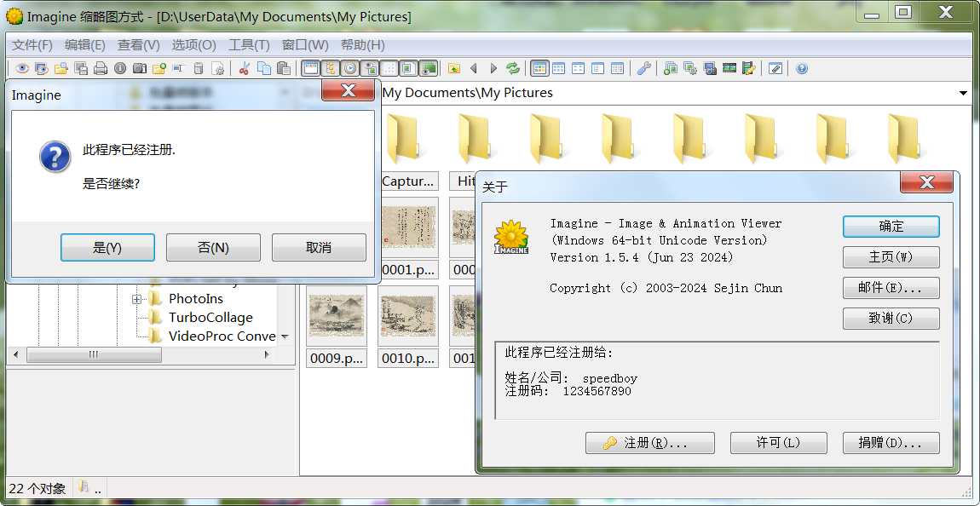
Task: Click 是(Y) in Imagine dialog
Action: tap(107, 247)
